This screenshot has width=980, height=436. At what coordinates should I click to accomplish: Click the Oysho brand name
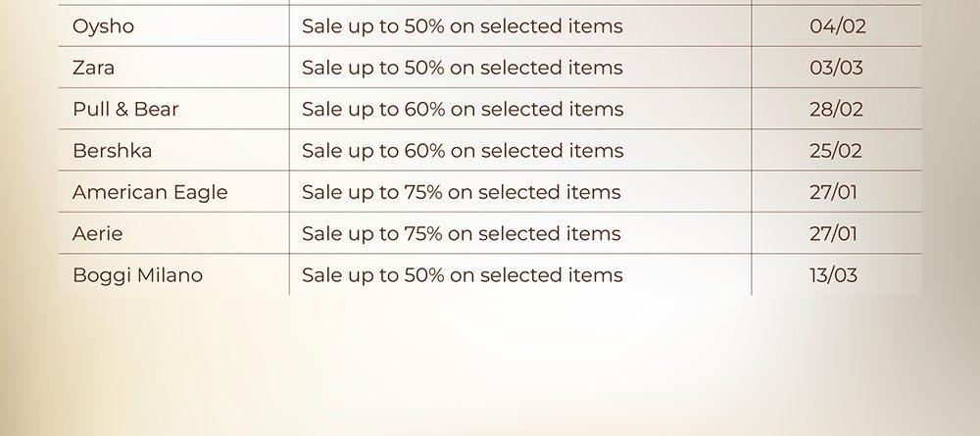(x=103, y=26)
